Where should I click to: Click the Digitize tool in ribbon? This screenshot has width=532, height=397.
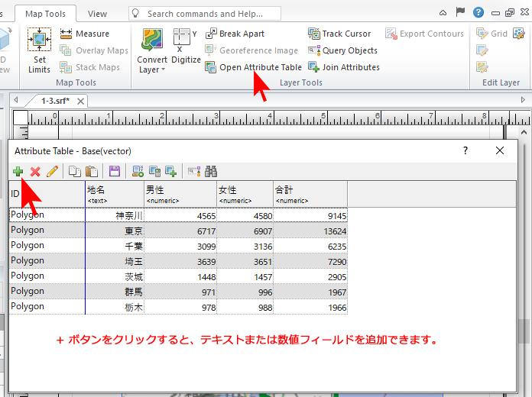pos(186,46)
